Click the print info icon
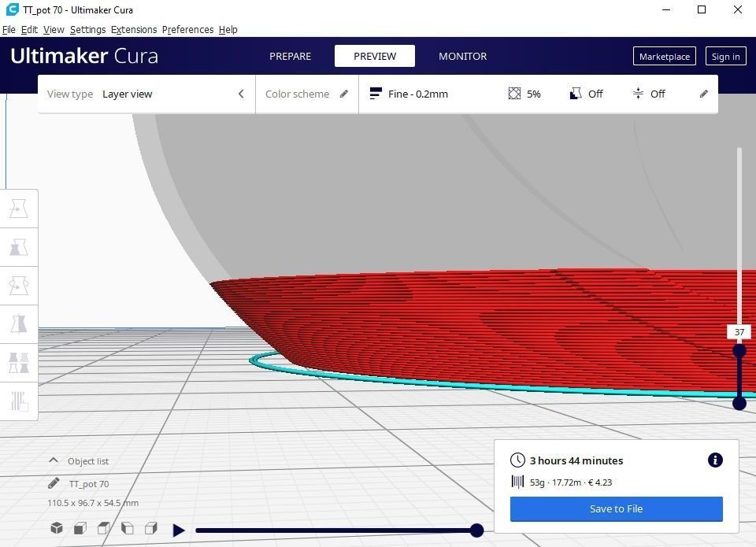The width and height of the screenshot is (756, 547). click(715, 460)
